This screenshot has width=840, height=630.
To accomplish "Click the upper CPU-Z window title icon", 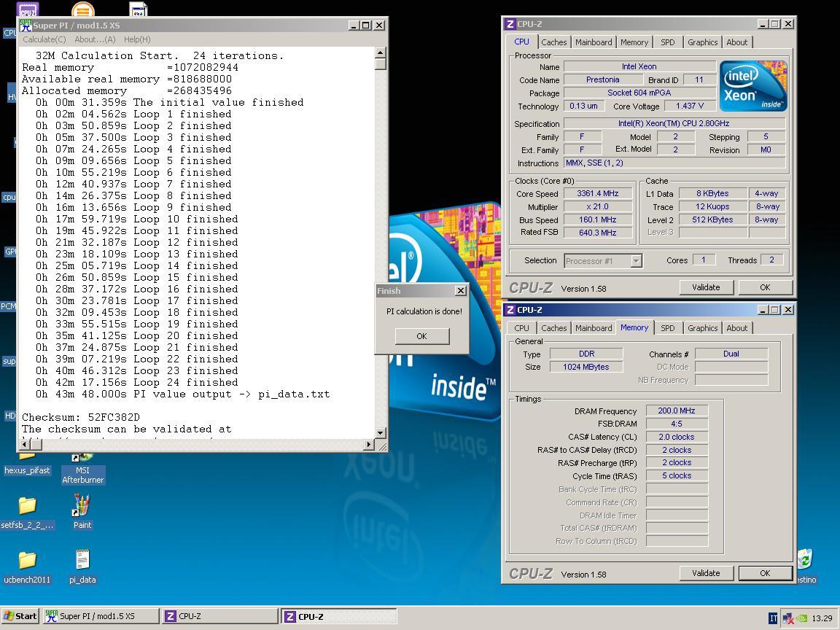I will 510,24.
